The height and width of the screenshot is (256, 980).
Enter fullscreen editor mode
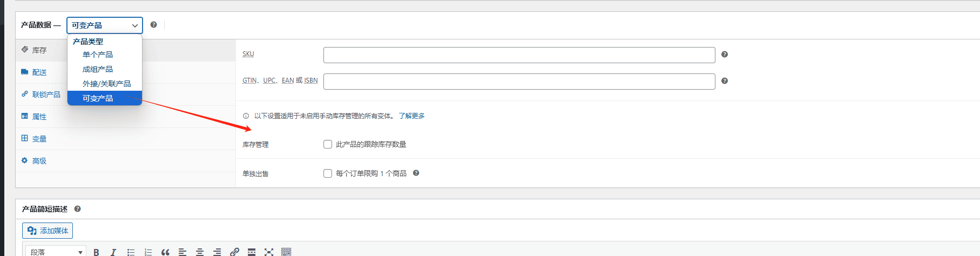269,252
